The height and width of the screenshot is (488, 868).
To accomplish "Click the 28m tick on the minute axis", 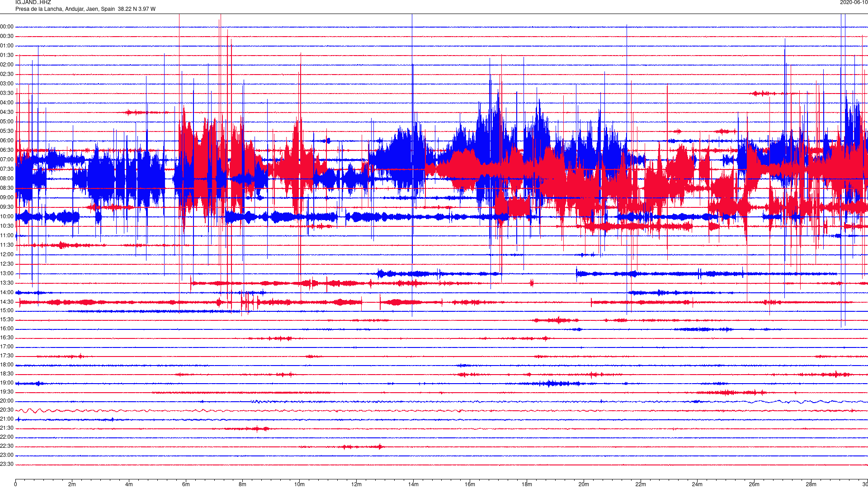I will click(811, 484).
